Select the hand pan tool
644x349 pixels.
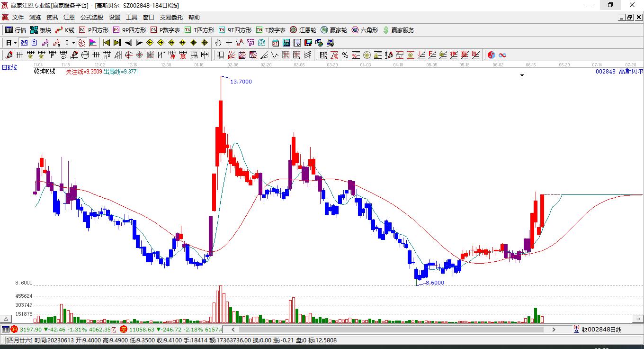tap(218, 43)
